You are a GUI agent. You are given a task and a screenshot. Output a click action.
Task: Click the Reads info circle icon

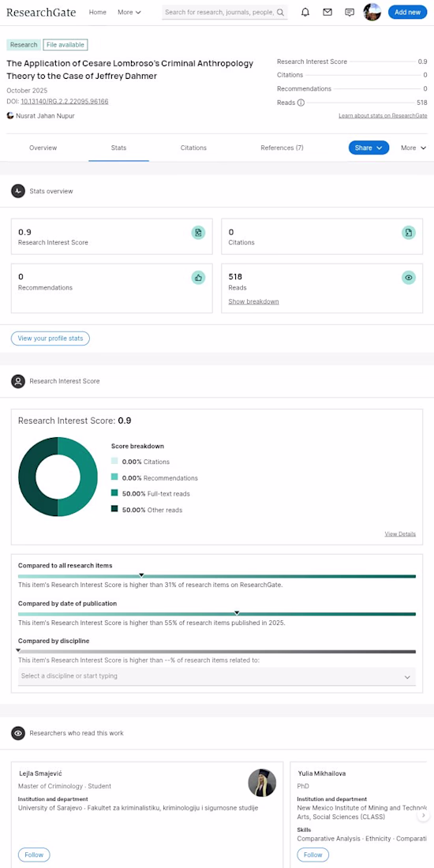pos(301,103)
